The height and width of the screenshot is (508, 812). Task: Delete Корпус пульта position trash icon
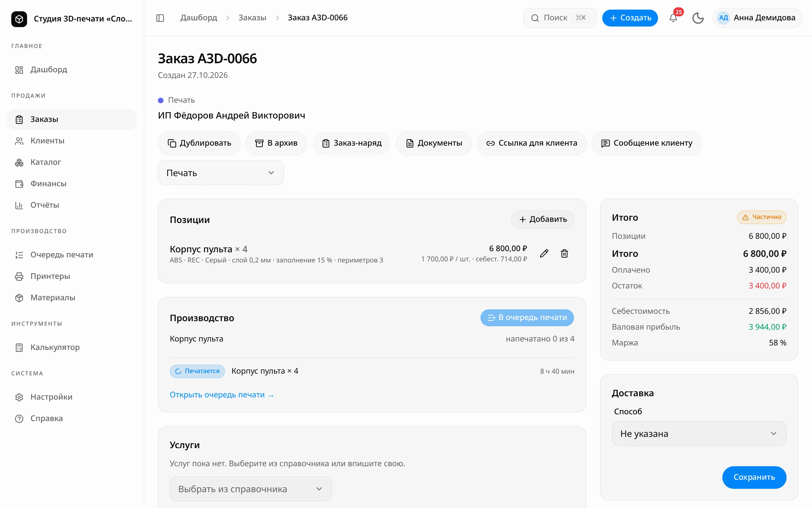point(564,254)
